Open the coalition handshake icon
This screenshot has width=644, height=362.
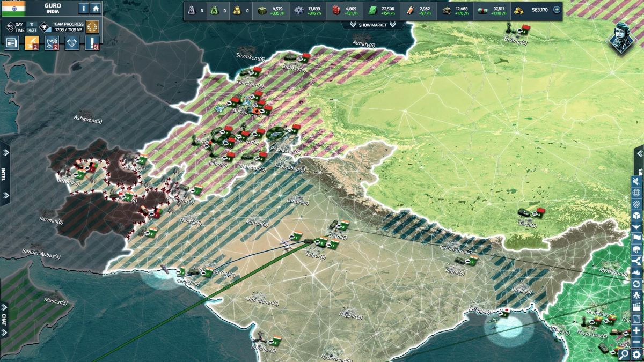tap(72, 43)
